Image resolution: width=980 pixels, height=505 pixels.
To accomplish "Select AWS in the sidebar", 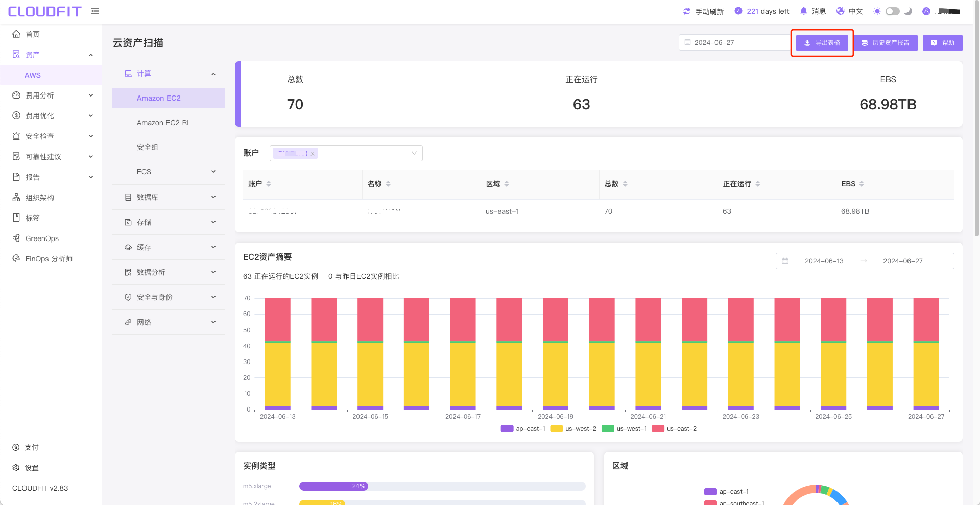I will pyautogui.click(x=51, y=75).
